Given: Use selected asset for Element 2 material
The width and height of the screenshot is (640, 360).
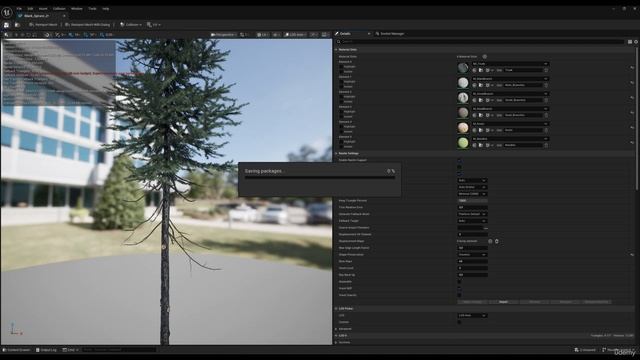Looking at the screenshot, I should point(474,100).
